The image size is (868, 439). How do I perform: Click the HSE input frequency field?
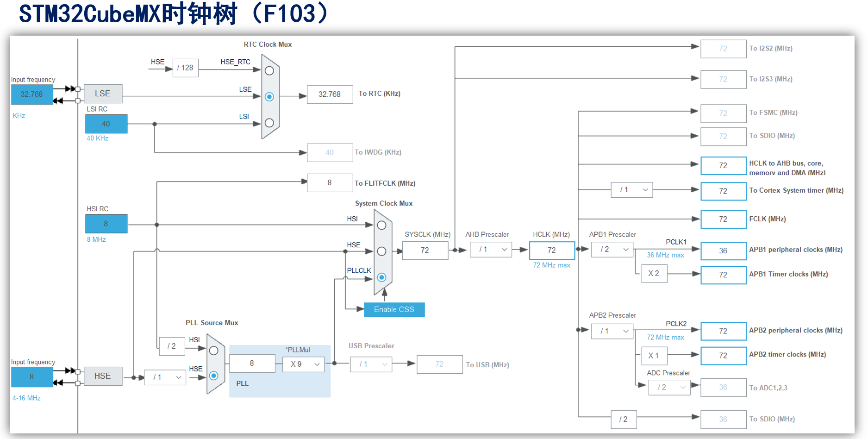pos(32,377)
